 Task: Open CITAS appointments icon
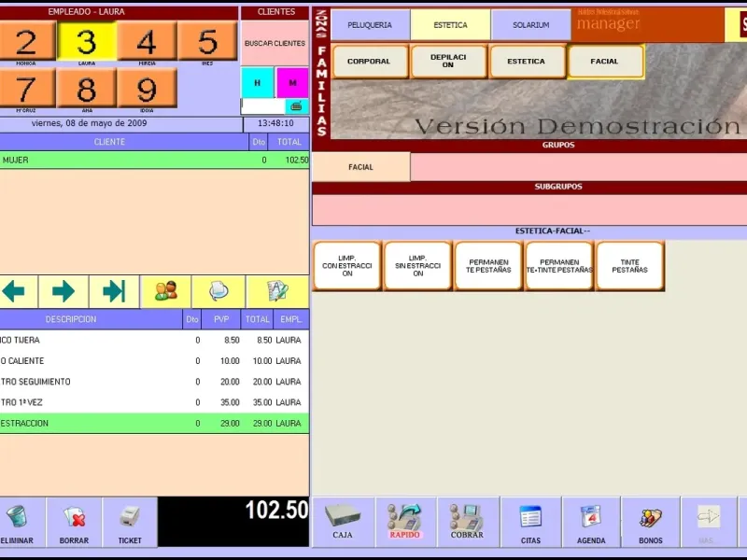(x=530, y=523)
